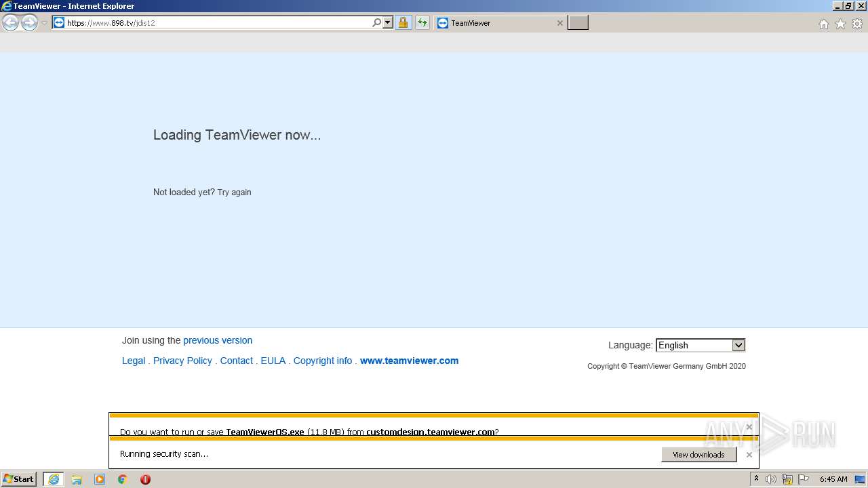Restore down the Internet Explorer window

pyautogui.click(x=848, y=6)
